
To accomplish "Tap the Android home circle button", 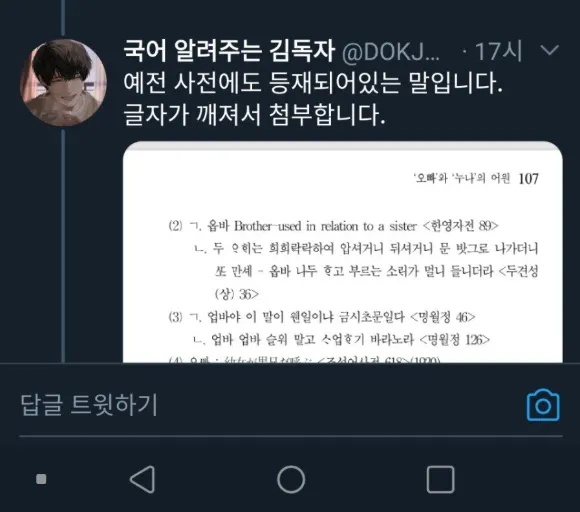I will click(x=291, y=479).
